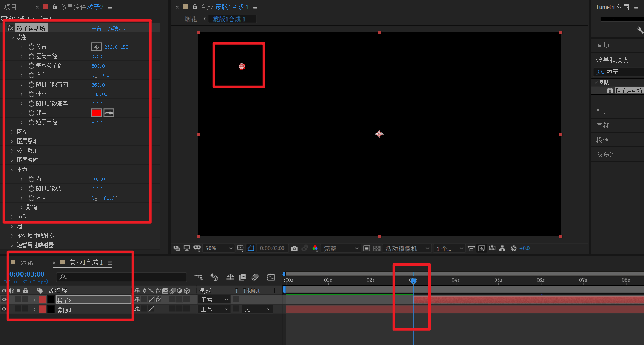644x345 pixels.
Task: Switch to the 烟花 timeline tab
Action: point(26,262)
